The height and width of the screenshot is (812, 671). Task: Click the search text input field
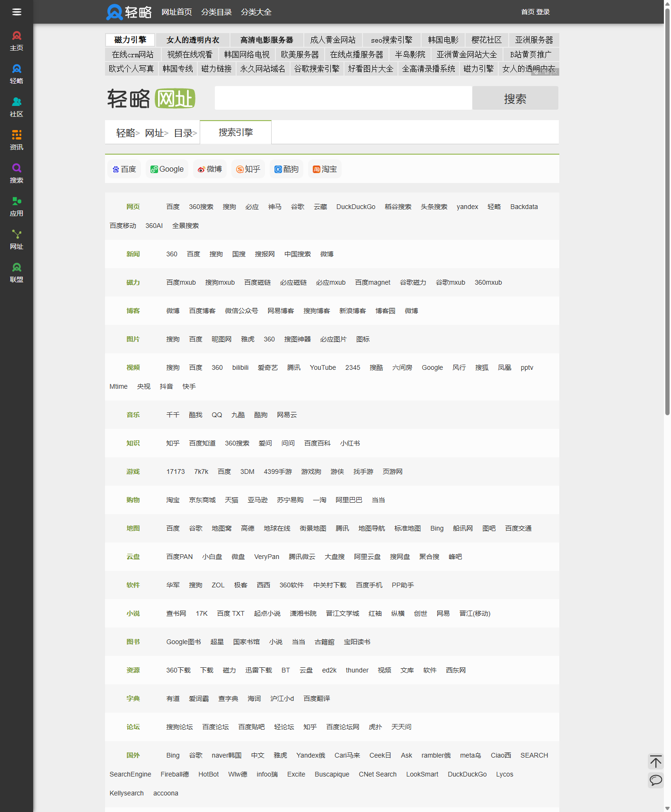click(343, 98)
